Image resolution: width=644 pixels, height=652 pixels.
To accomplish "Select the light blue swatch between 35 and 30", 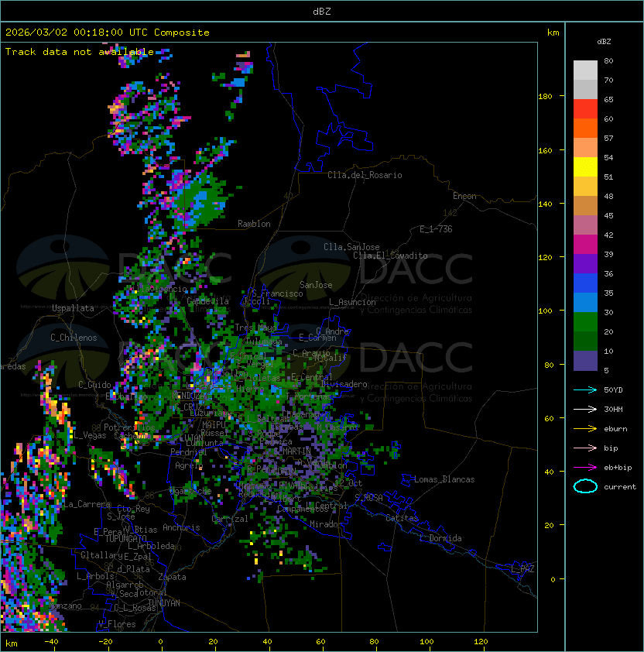I will click(585, 303).
